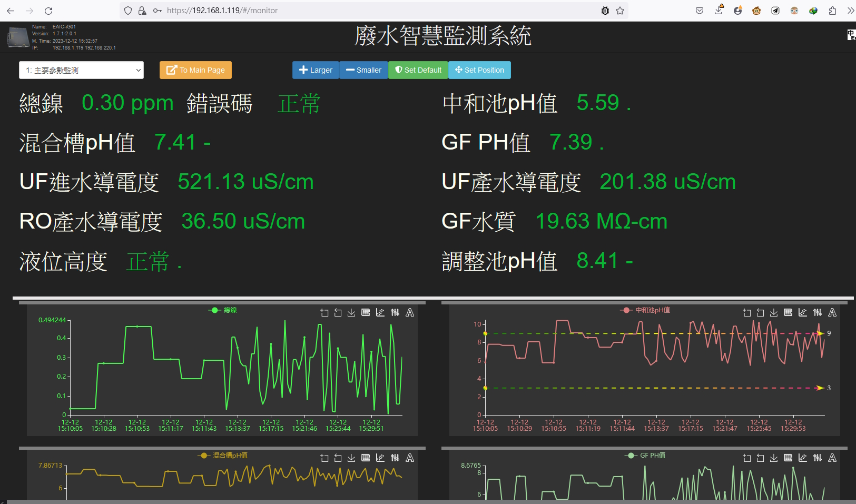
Task: Click the Larger button
Action: (x=316, y=70)
